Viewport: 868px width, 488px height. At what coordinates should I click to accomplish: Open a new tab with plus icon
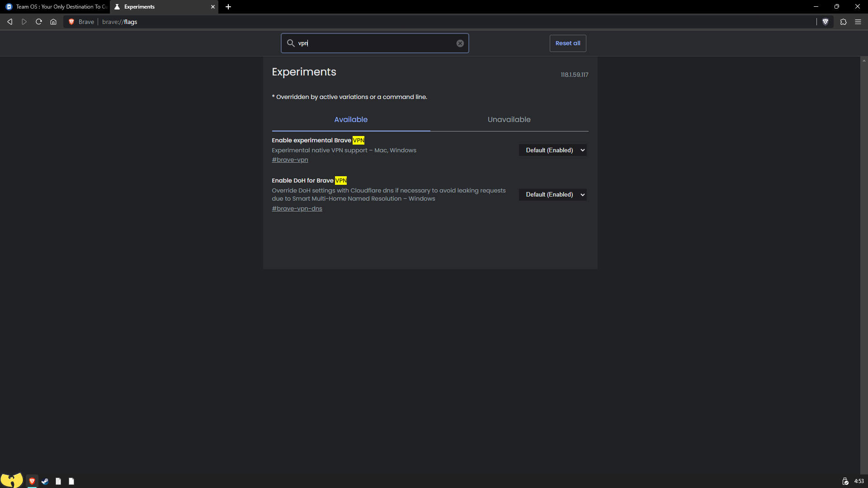point(228,7)
